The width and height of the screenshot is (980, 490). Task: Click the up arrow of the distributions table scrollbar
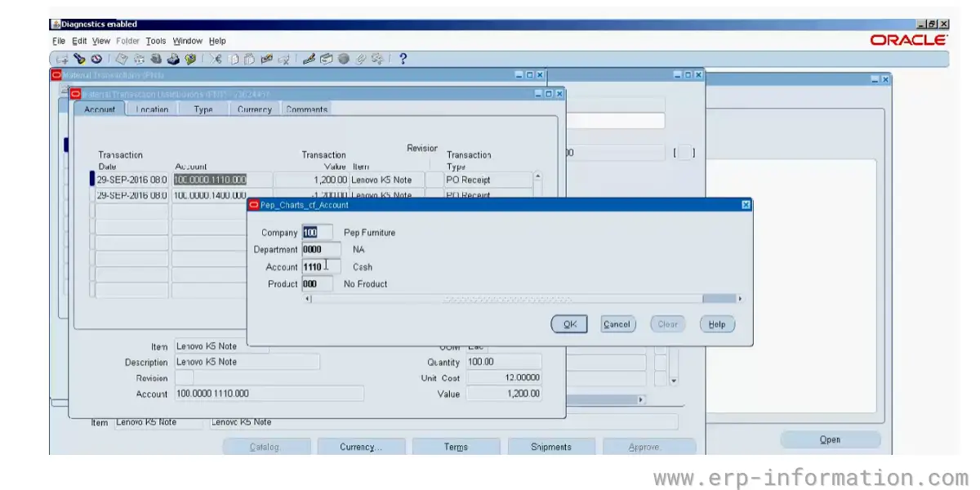537,176
